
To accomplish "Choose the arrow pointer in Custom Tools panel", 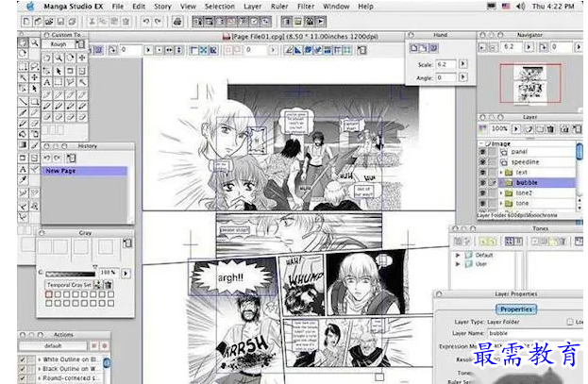I will pos(59,71).
